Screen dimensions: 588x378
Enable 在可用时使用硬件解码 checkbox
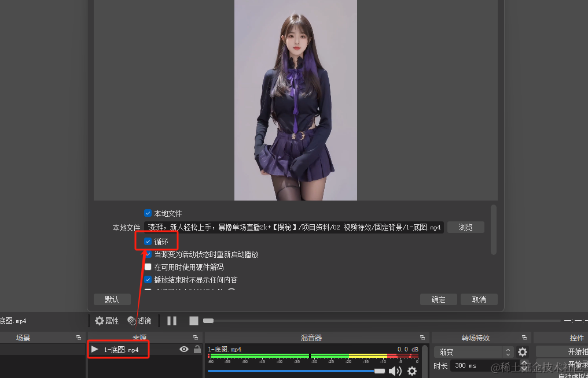[x=148, y=266]
